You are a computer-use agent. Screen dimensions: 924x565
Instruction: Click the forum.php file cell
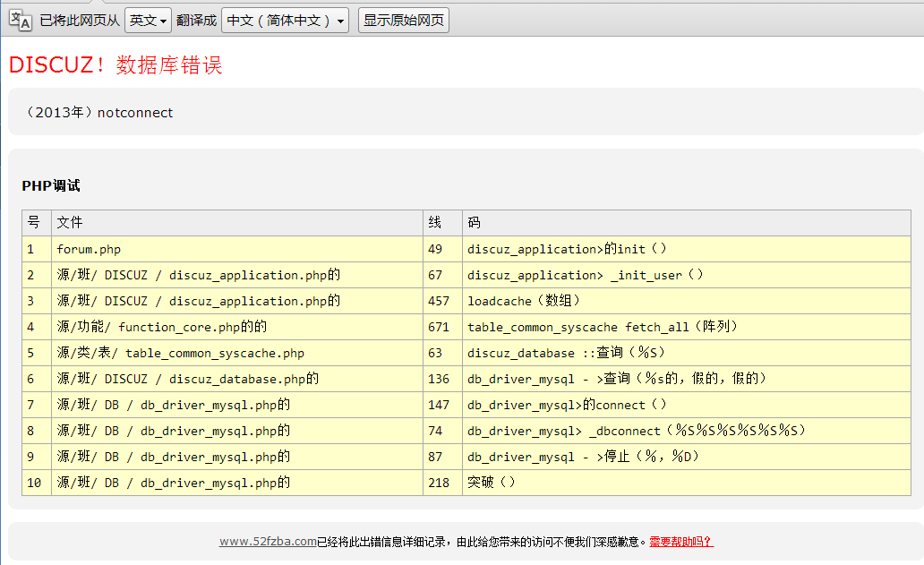point(237,249)
